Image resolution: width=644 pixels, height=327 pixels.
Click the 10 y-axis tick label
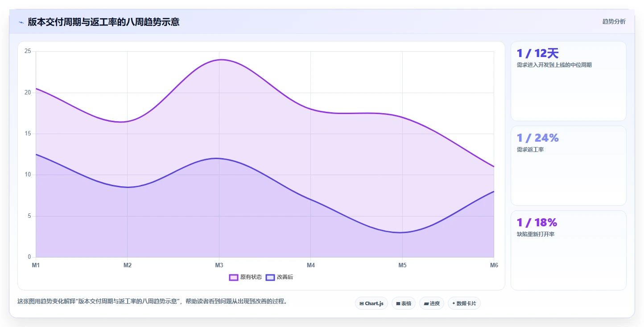(x=28, y=175)
